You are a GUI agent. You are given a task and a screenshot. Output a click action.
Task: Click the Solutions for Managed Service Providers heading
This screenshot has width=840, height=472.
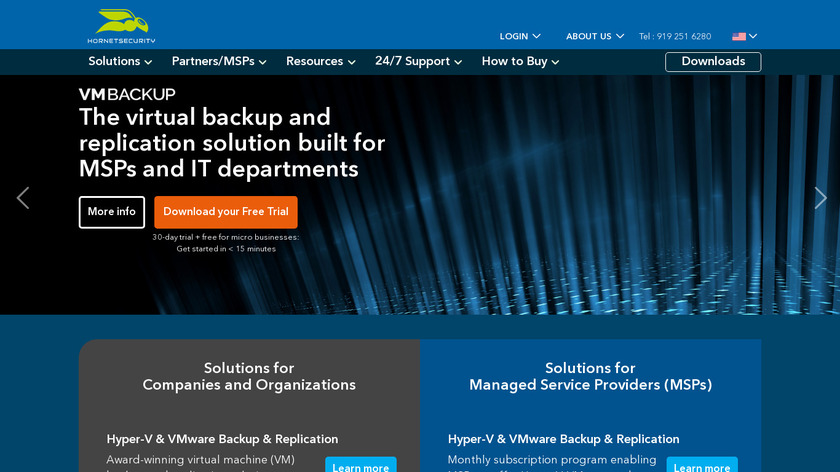[x=590, y=376]
